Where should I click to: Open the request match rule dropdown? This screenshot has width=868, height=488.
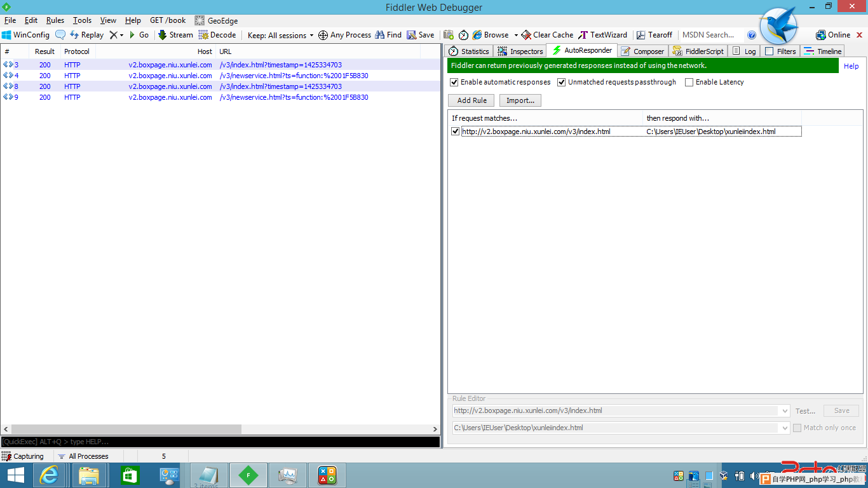(785, 411)
